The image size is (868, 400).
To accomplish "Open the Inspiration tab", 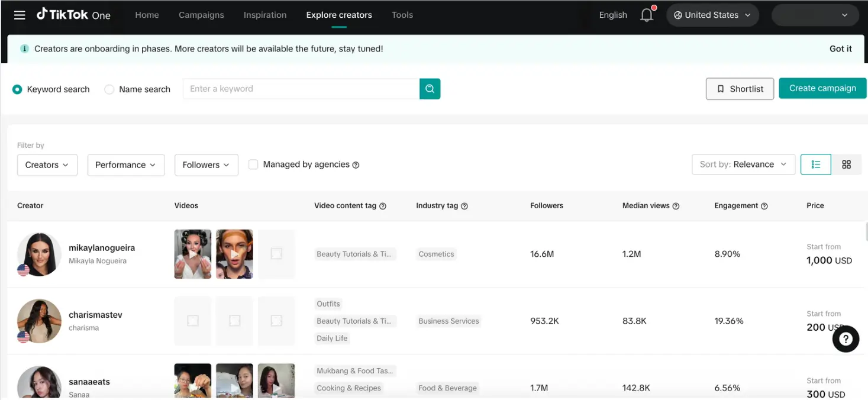I will coord(265,15).
